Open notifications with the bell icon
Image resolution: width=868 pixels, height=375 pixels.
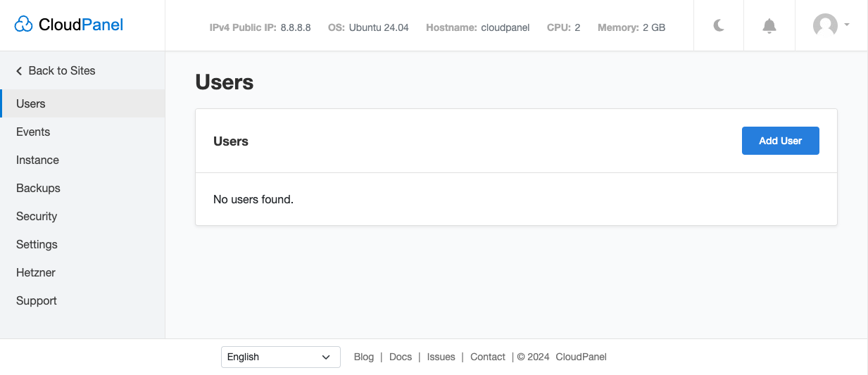[769, 26]
